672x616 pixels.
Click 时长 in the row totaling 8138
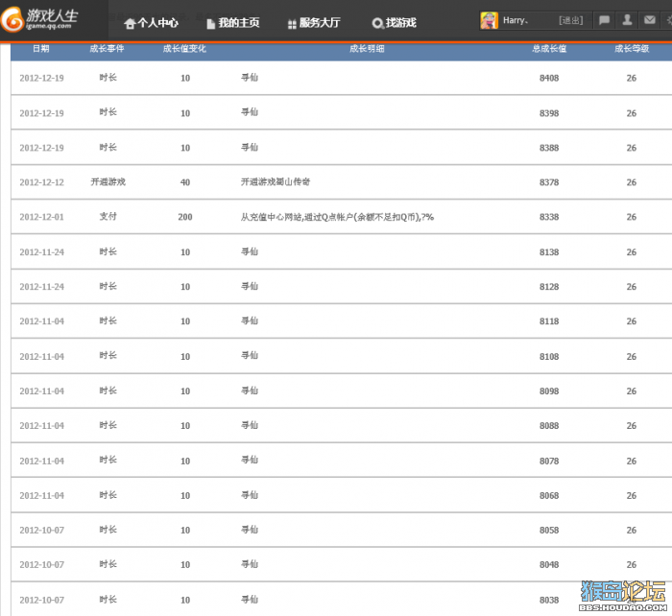(x=108, y=251)
